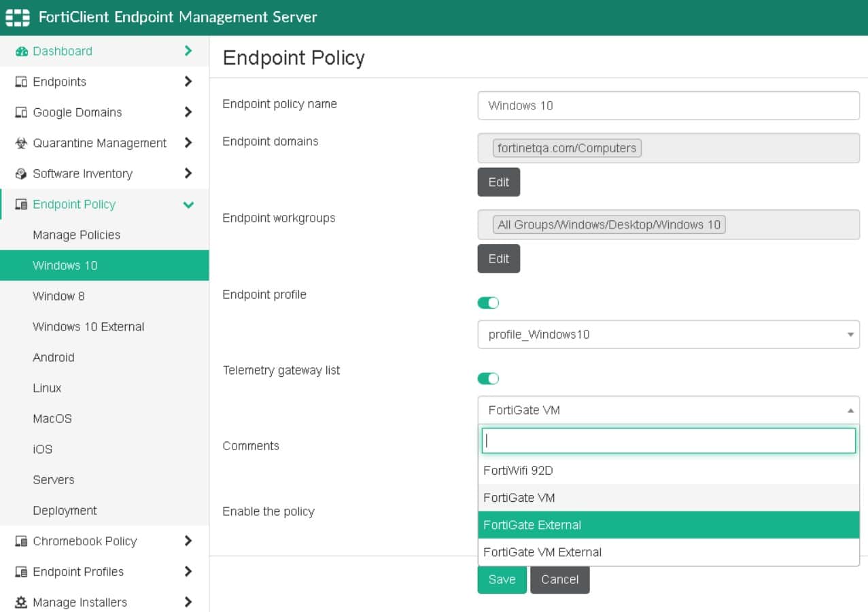This screenshot has width=868, height=612.
Task: Select the Android policy in sidebar
Action: coord(52,357)
